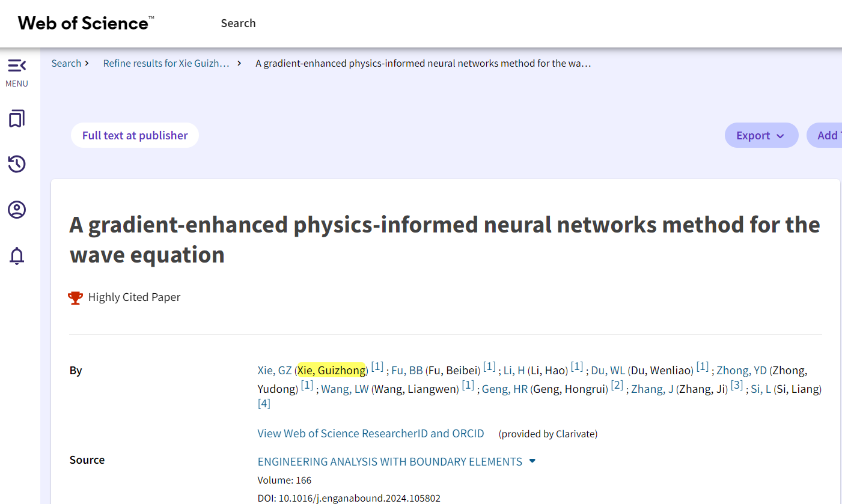Click the Highly Cited Paper trophy icon

click(x=76, y=297)
